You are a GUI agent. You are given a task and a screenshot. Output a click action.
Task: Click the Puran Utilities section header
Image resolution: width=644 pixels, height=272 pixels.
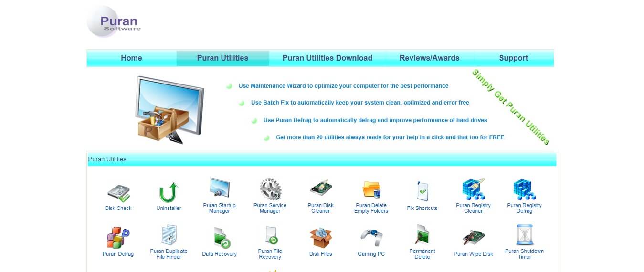pyautogui.click(x=322, y=159)
